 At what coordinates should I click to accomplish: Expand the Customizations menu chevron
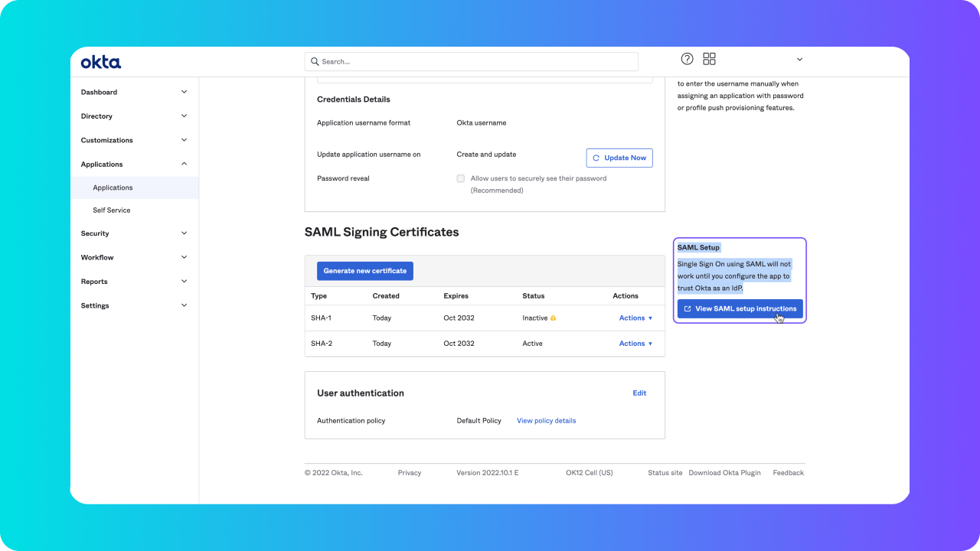point(184,140)
